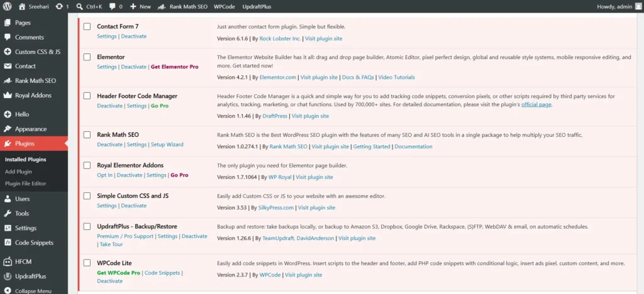Click the Pages icon in the sidebar

pyautogui.click(x=8, y=23)
